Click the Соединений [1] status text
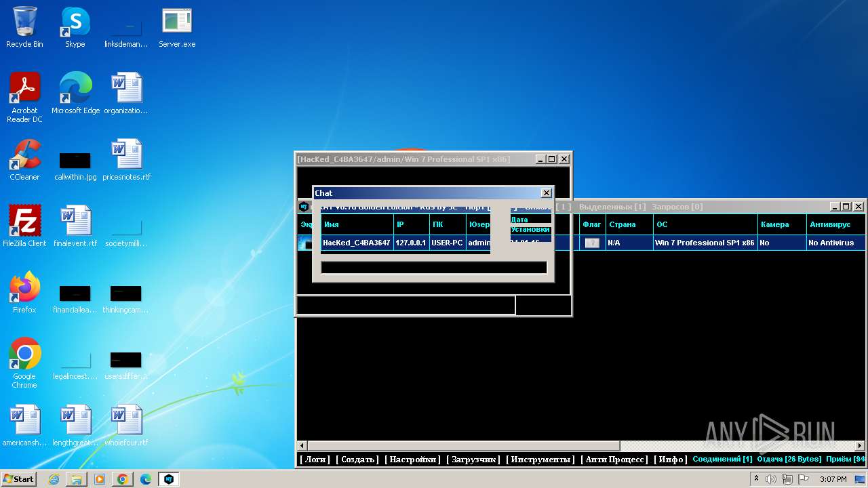Screen dimensions: 868x488 point(722,460)
